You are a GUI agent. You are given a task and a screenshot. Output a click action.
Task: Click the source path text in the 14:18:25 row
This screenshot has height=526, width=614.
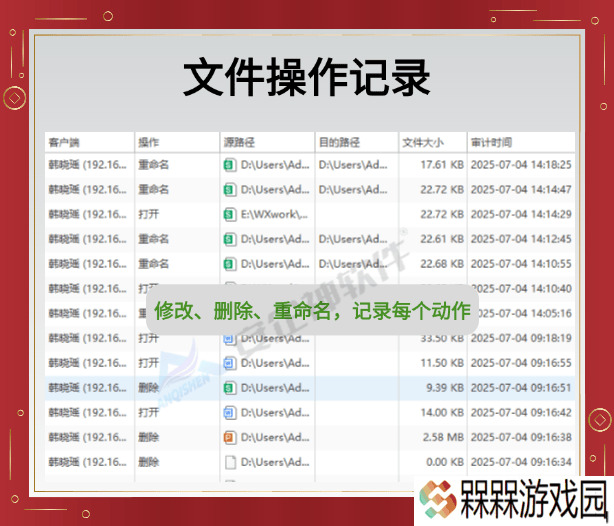point(275,165)
